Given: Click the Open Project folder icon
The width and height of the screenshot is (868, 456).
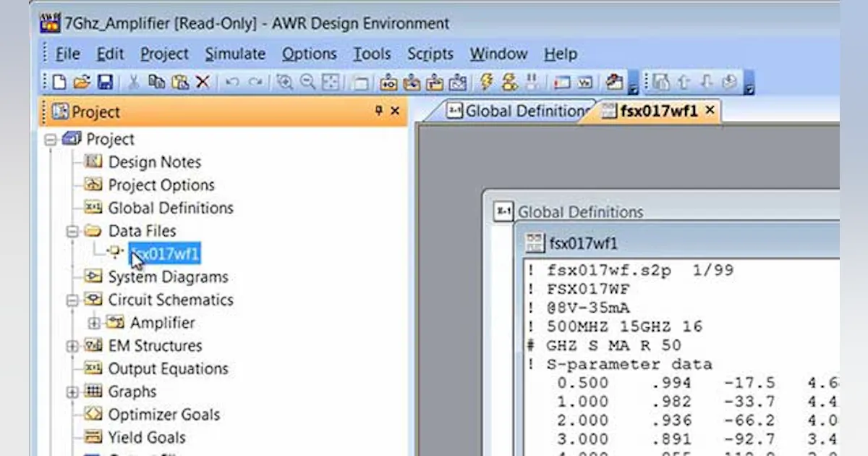Looking at the screenshot, I should (x=82, y=83).
